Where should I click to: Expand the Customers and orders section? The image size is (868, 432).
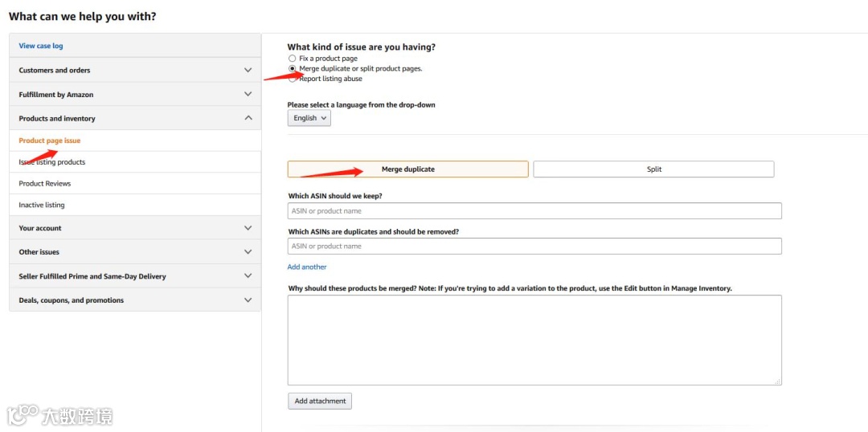coord(135,71)
